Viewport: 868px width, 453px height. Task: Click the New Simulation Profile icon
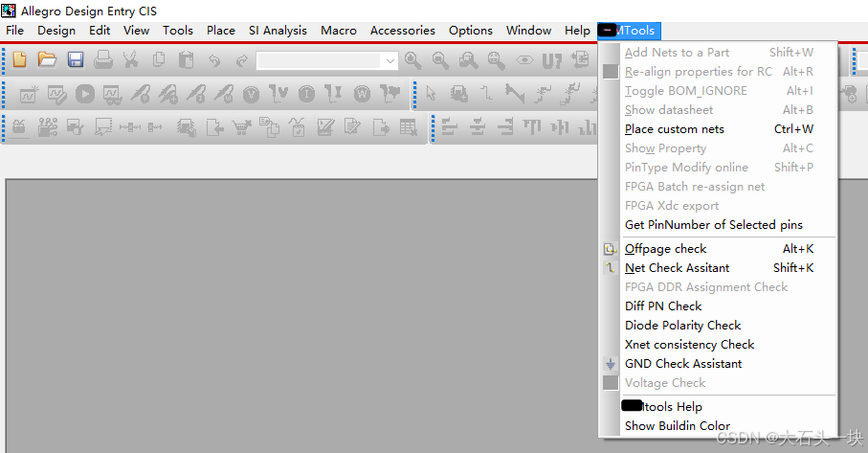tap(29, 94)
